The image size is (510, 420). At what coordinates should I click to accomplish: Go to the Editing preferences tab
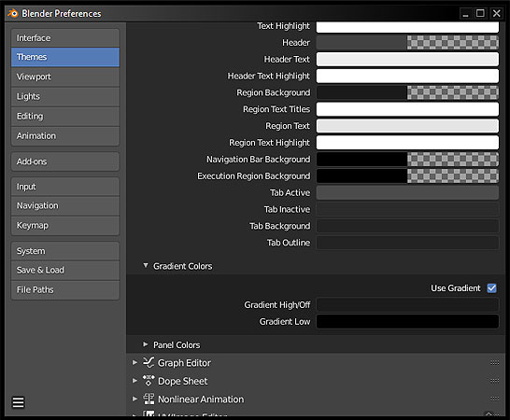[x=65, y=117]
